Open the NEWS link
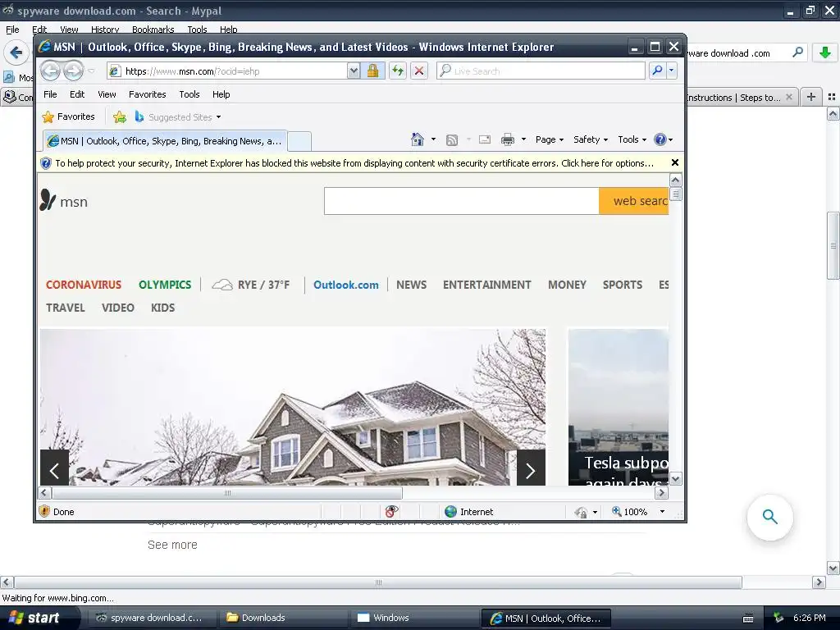Viewport: 840px width, 630px height. [412, 285]
